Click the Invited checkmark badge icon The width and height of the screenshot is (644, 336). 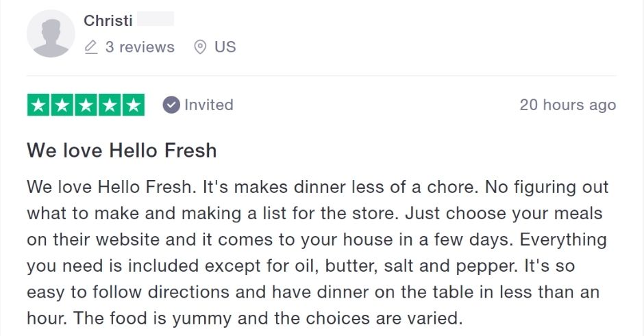point(171,105)
